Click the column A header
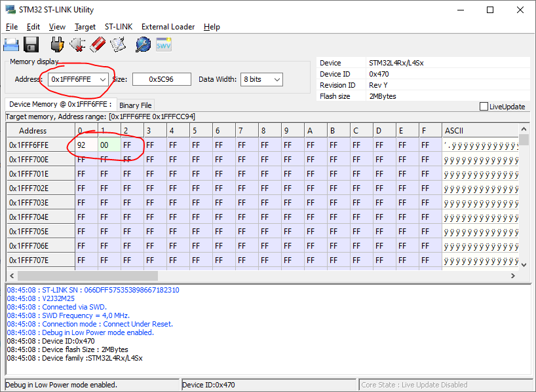Image resolution: width=536 pixels, height=392 pixels. point(316,131)
